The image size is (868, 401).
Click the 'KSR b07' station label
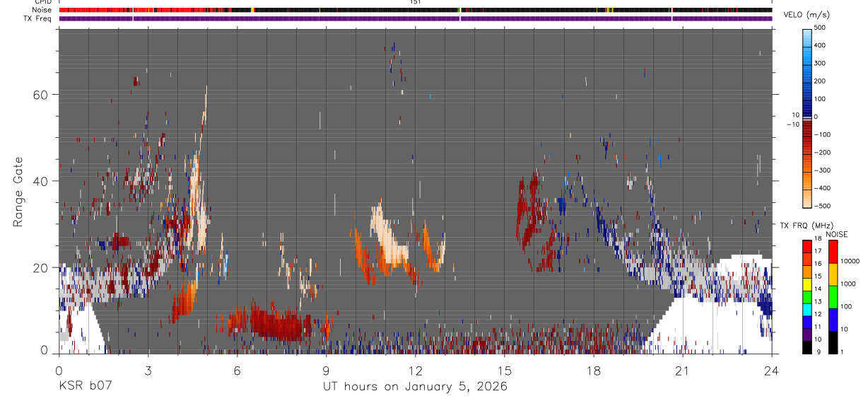84,387
